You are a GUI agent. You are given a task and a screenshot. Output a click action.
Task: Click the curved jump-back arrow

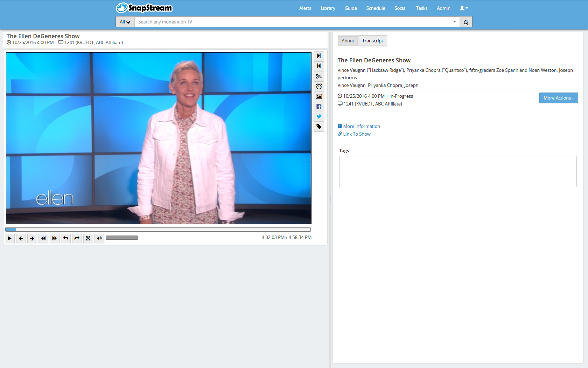(x=66, y=238)
